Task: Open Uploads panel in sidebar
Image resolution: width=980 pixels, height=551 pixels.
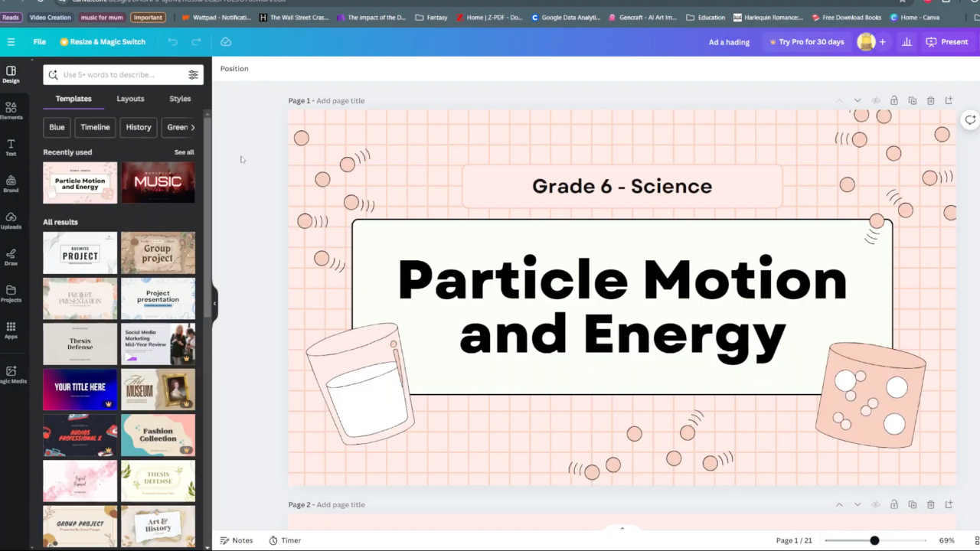Action: coord(11,221)
